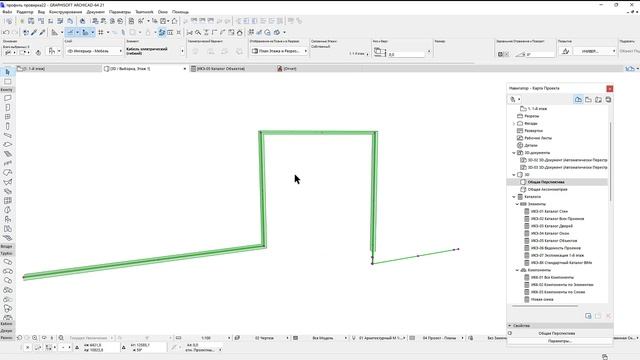Collapse the Каталоги tree node

click(514, 197)
